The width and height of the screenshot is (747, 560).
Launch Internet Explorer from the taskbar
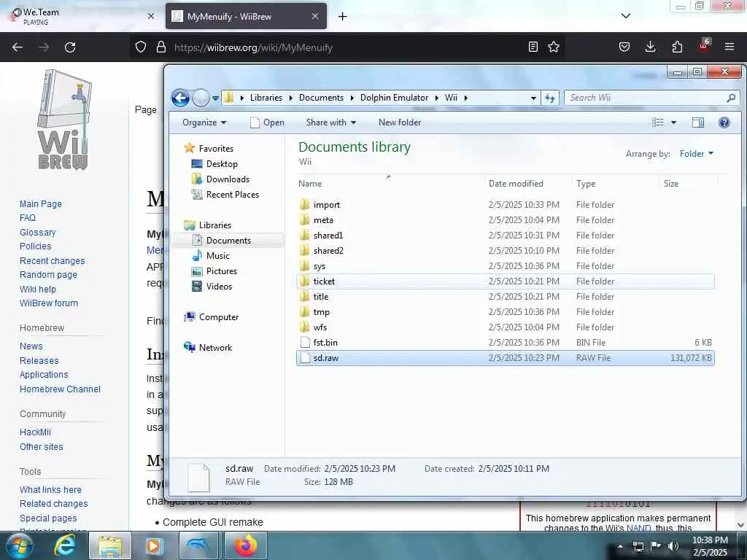65,545
